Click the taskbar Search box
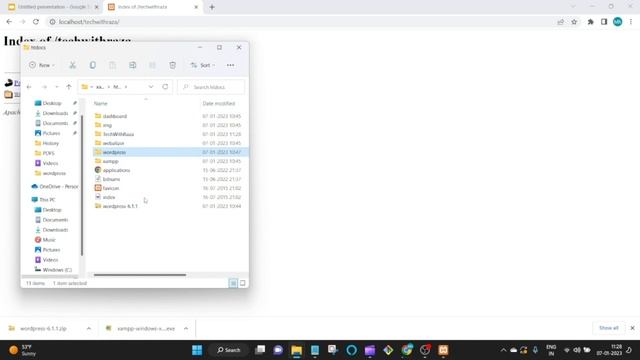640x360 pixels. click(x=229, y=350)
